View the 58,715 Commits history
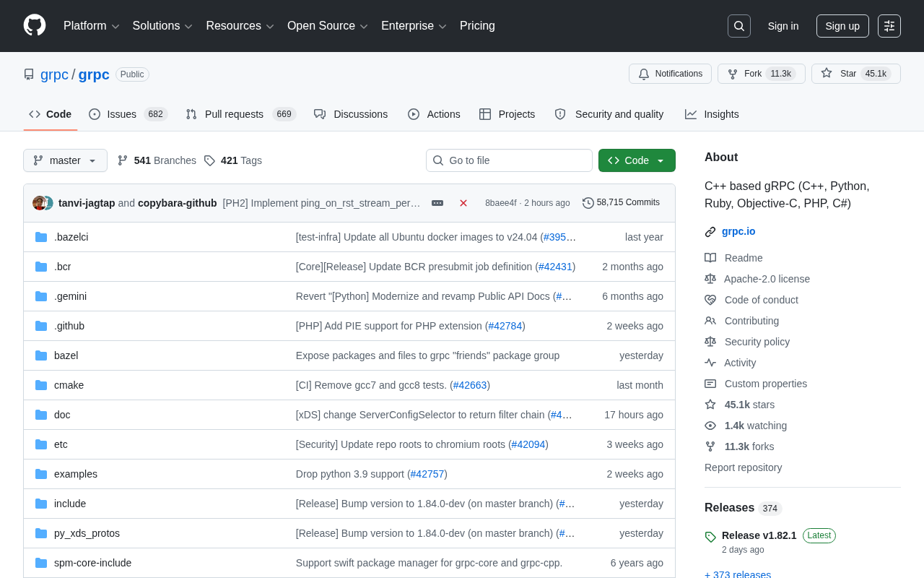924x578 pixels. [x=621, y=203]
